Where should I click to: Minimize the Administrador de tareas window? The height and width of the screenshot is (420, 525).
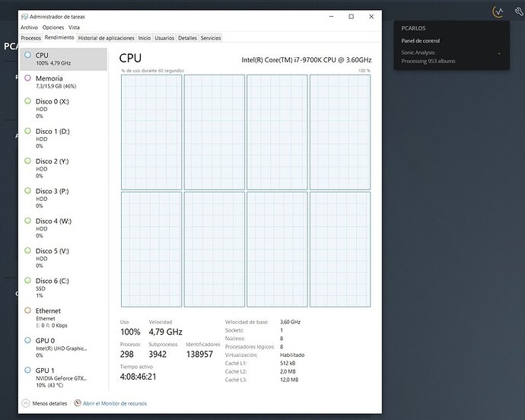tap(331, 17)
